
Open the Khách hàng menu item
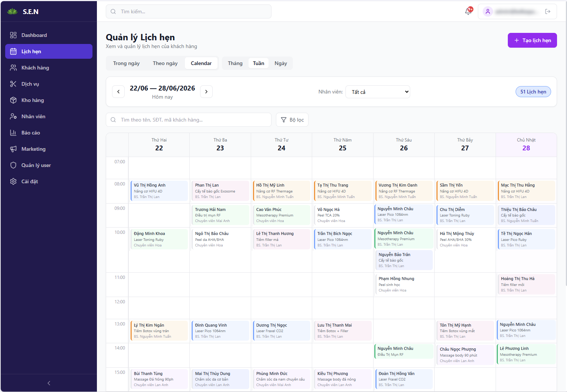coord(49,68)
